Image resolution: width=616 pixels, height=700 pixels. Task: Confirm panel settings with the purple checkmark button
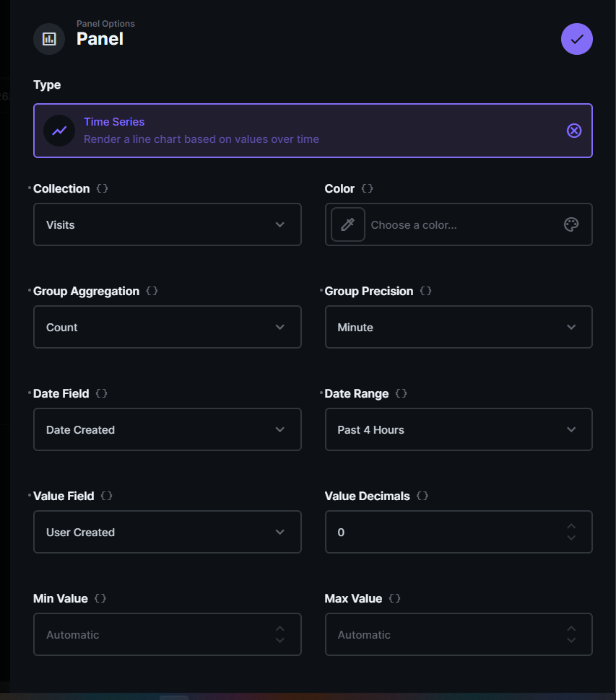[x=576, y=39]
